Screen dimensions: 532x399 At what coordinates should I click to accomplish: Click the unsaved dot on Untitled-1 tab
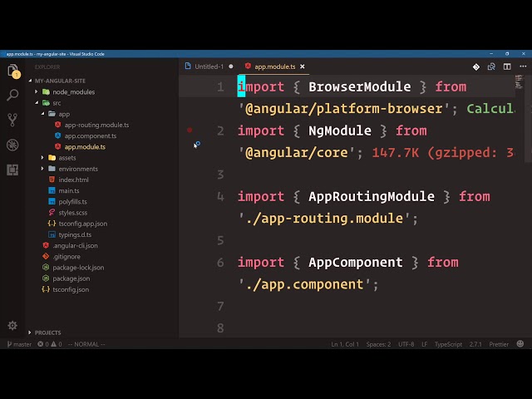click(231, 66)
